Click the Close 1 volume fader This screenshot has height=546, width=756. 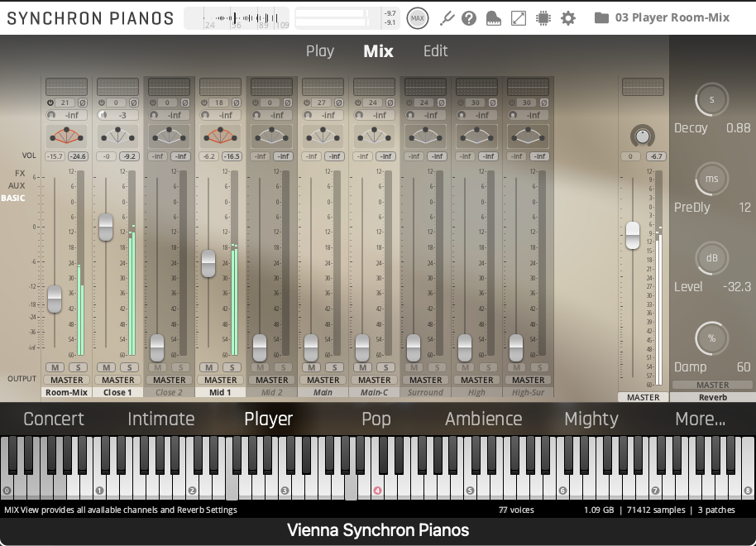click(106, 227)
